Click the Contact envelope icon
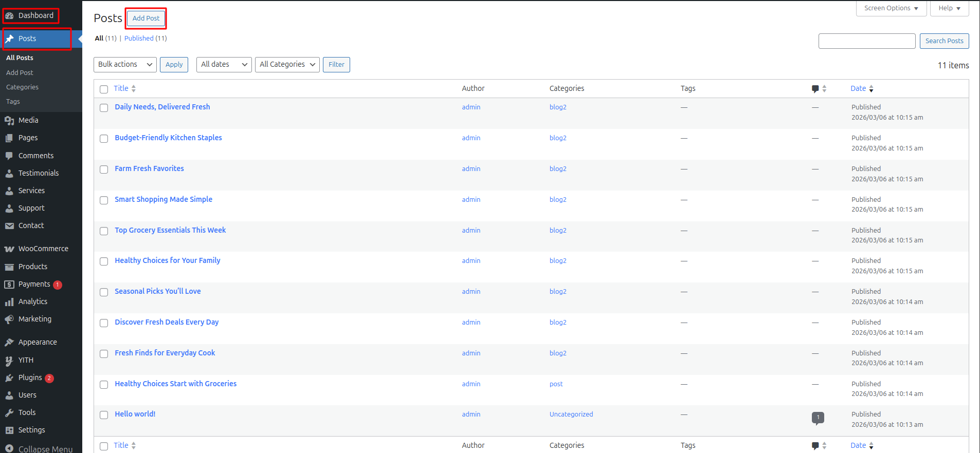The width and height of the screenshot is (980, 453). [x=9, y=226]
